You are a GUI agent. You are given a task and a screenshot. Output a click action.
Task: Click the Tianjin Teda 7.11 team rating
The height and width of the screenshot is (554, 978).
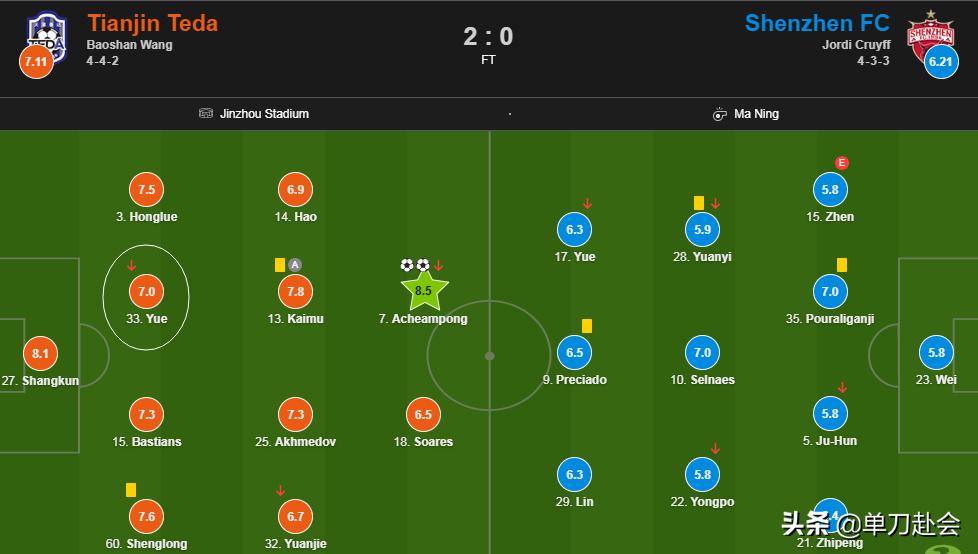[35, 62]
